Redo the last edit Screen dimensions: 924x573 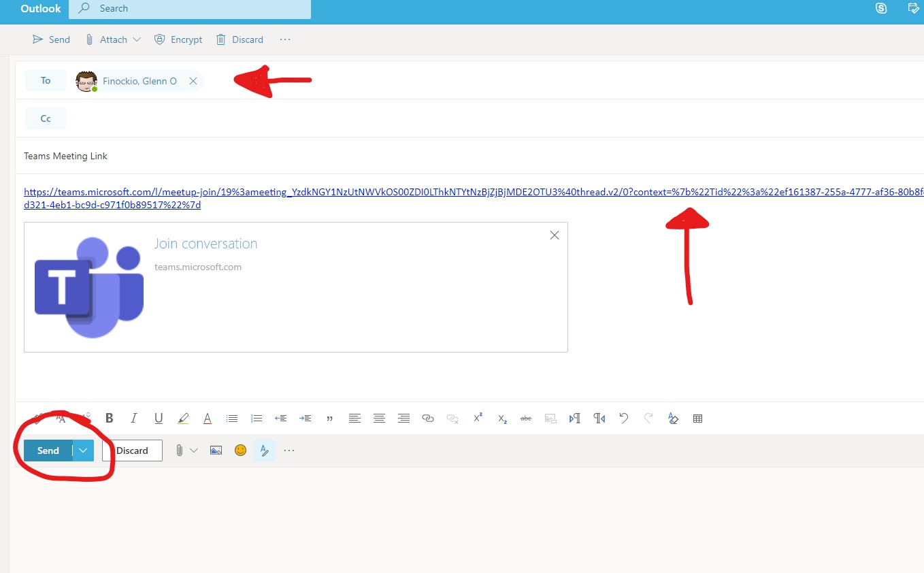[x=648, y=419]
